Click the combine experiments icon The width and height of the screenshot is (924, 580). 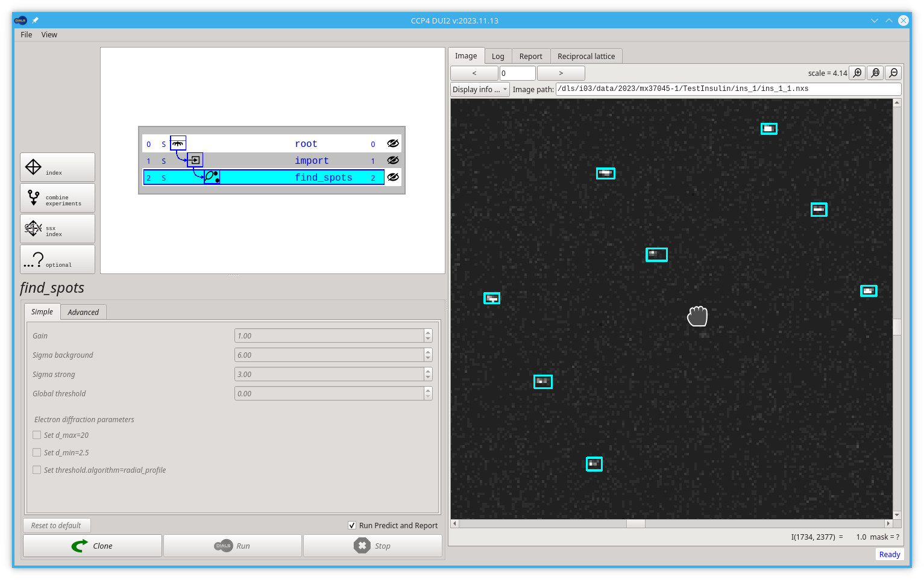point(34,197)
